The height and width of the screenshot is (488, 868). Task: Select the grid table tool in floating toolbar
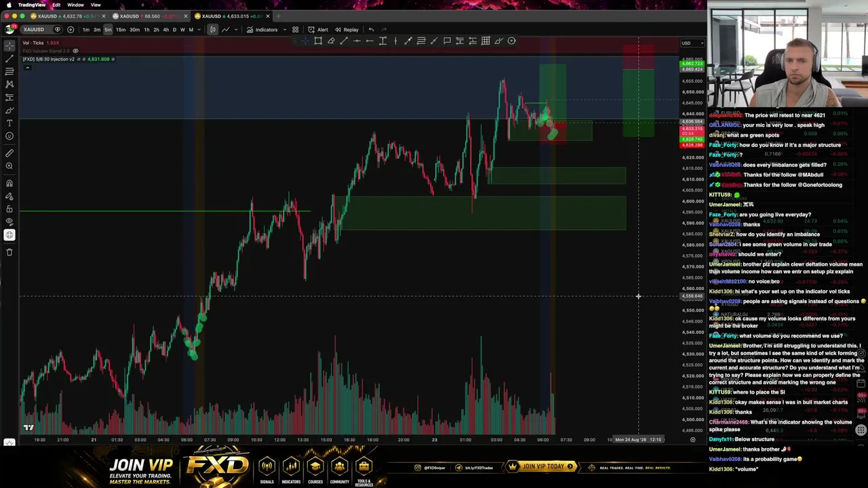point(486,41)
